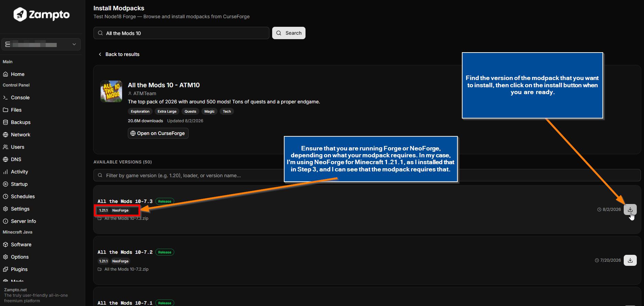Click the Options gear icon
Image resolution: width=644 pixels, height=306 pixels.
click(x=5, y=257)
